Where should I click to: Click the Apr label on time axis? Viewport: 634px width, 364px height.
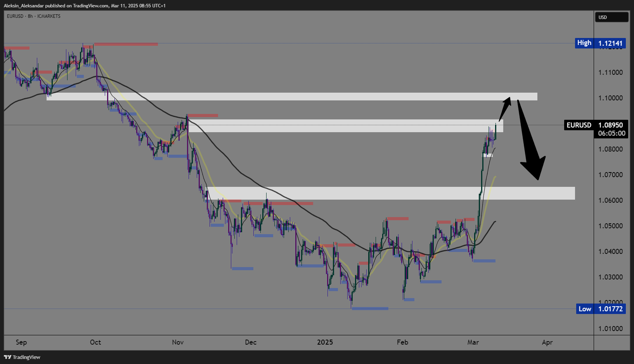coord(547,342)
